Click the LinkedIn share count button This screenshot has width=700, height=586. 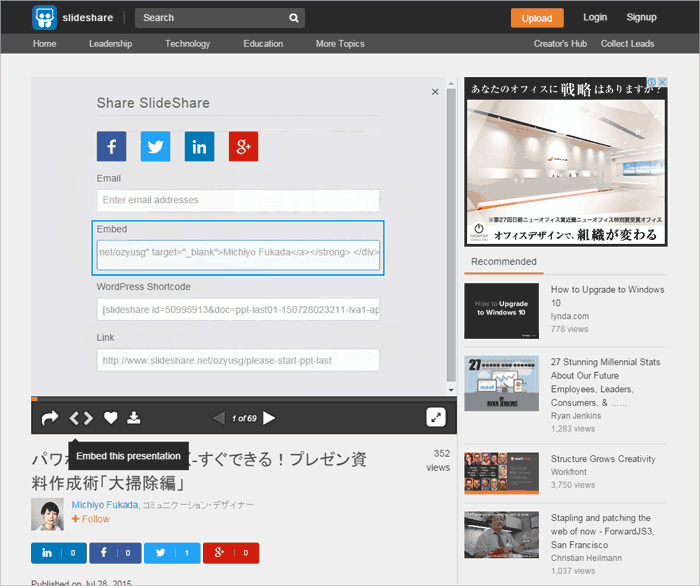coord(58,553)
